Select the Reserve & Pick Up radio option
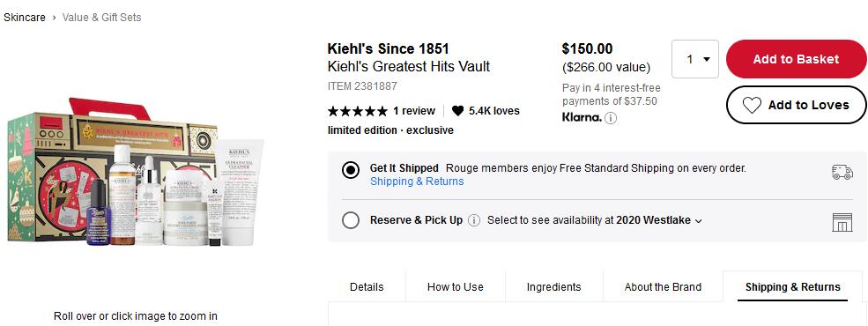 point(351,220)
